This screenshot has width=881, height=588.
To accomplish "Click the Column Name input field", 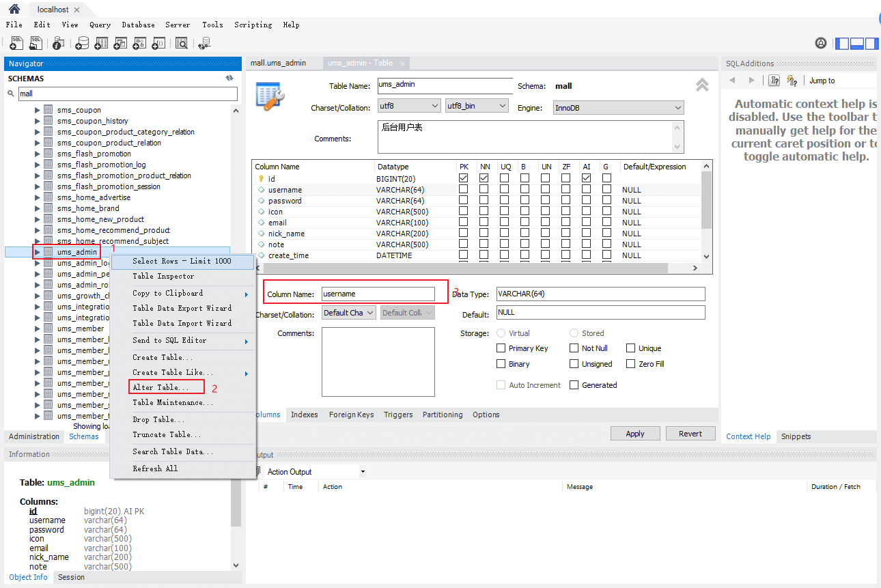I will (378, 294).
